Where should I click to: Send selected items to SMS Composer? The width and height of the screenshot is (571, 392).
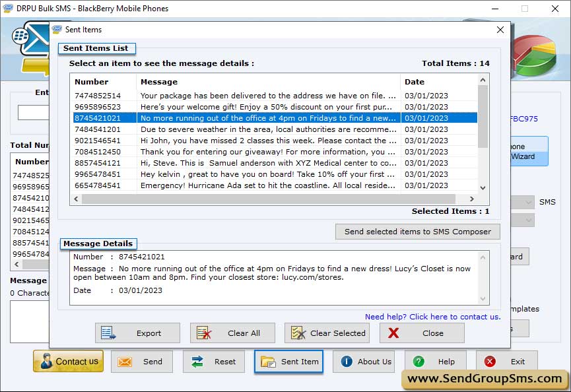click(x=417, y=232)
